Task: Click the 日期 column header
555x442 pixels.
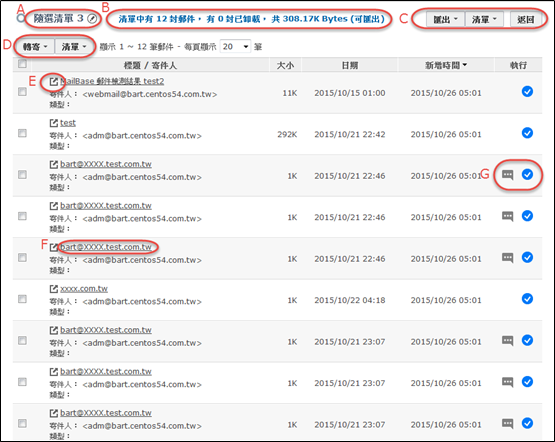Action: click(350, 65)
